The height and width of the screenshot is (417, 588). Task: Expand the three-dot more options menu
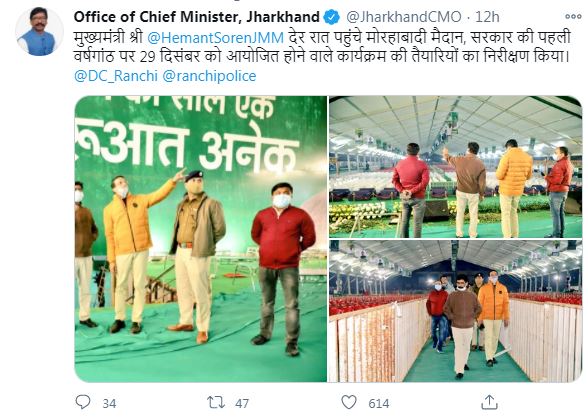pos(573,17)
